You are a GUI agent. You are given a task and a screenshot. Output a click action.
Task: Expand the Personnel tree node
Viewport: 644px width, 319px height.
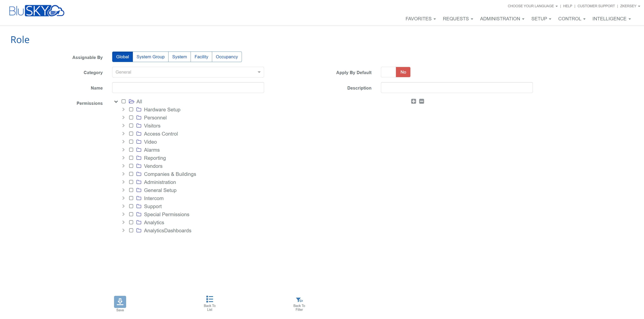(123, 117)
